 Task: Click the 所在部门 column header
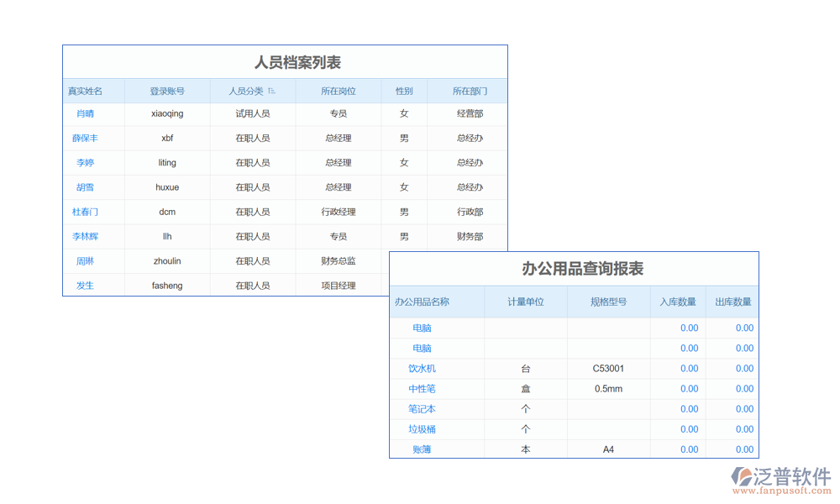[x=470, y=91]
